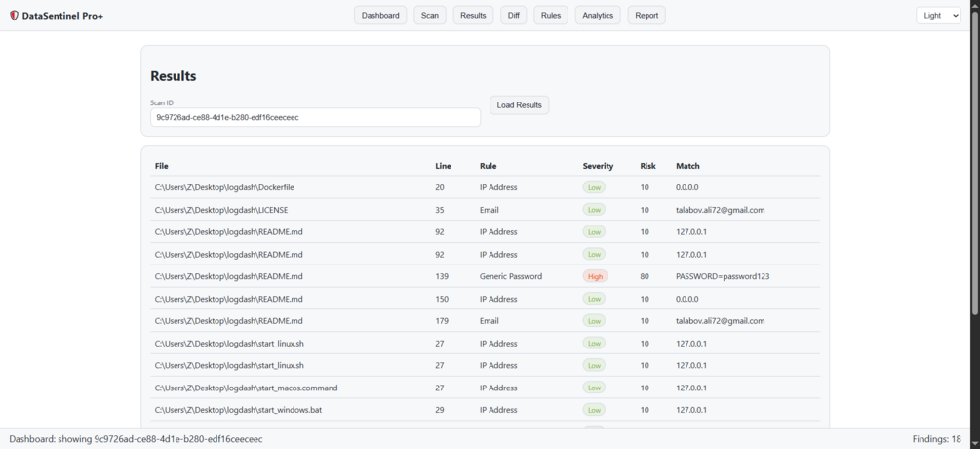Viewport: 980px width, 449px height.
Task: Click line number 20 in Dockerfile row
Action: click(x=440, y=187)
